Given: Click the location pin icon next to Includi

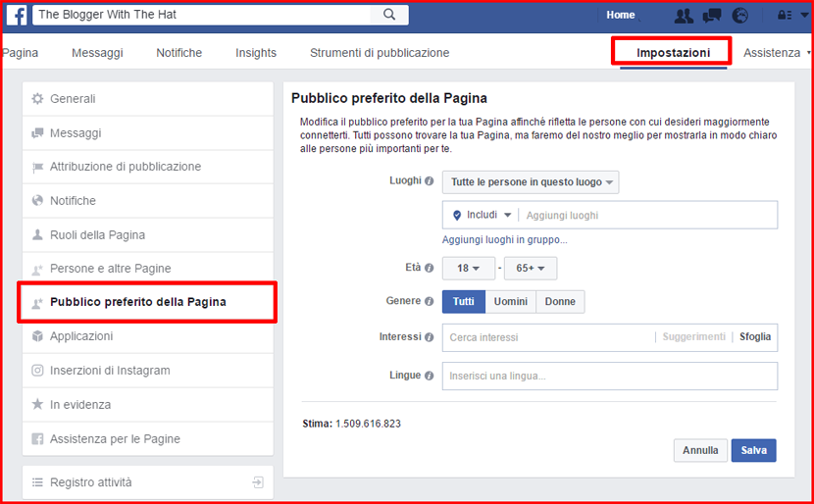Looking at the screenshot, I should (457, 216).
